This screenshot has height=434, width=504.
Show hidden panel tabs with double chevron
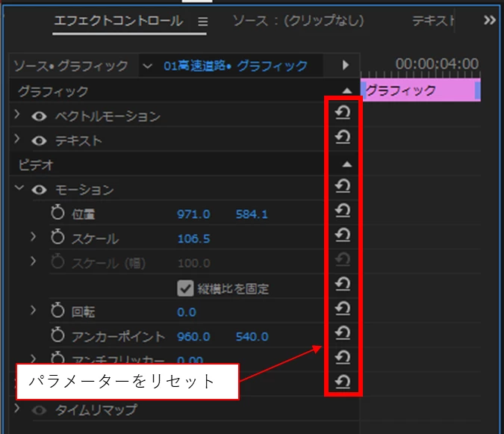pos(490,20)
